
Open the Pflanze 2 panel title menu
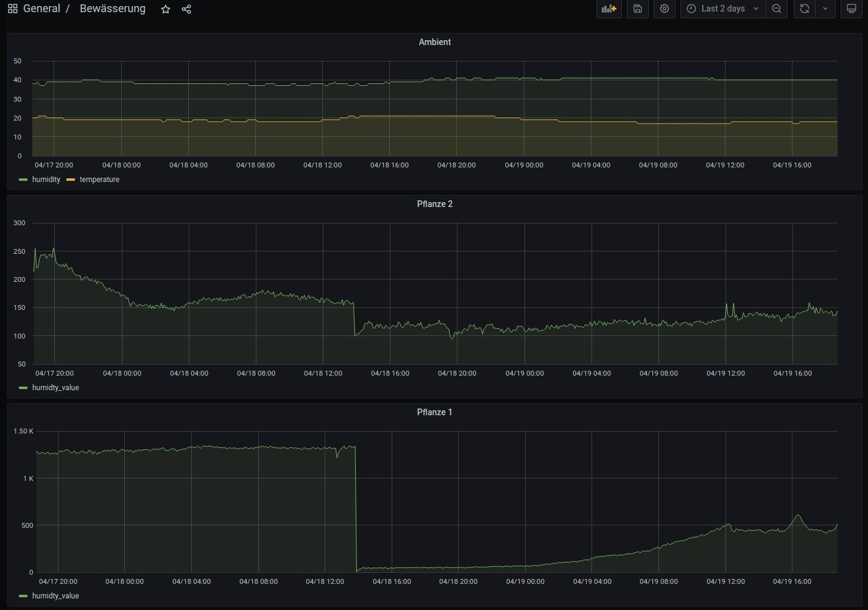(x=435, y=204)
